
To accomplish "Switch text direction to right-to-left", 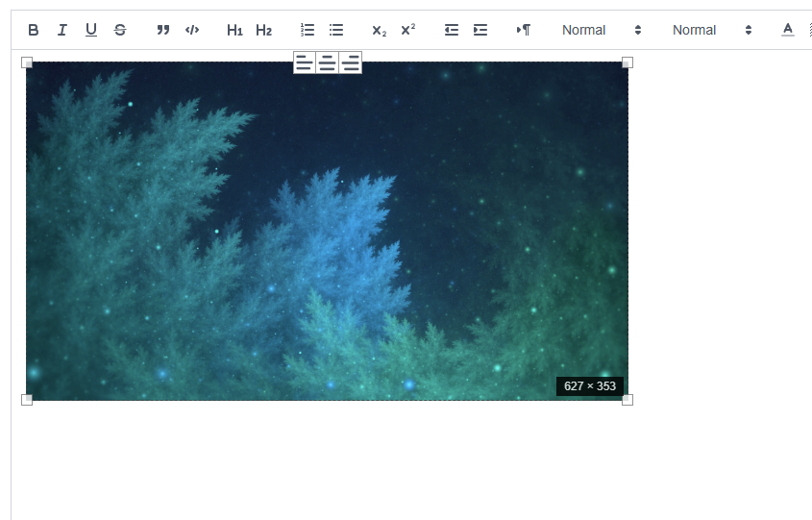I will coord(523,30).
